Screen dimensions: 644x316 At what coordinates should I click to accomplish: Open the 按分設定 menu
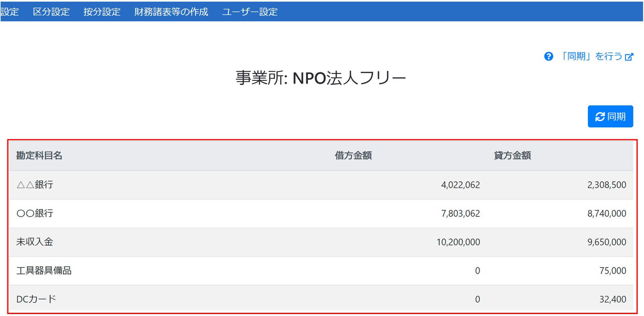click(102, 12)
